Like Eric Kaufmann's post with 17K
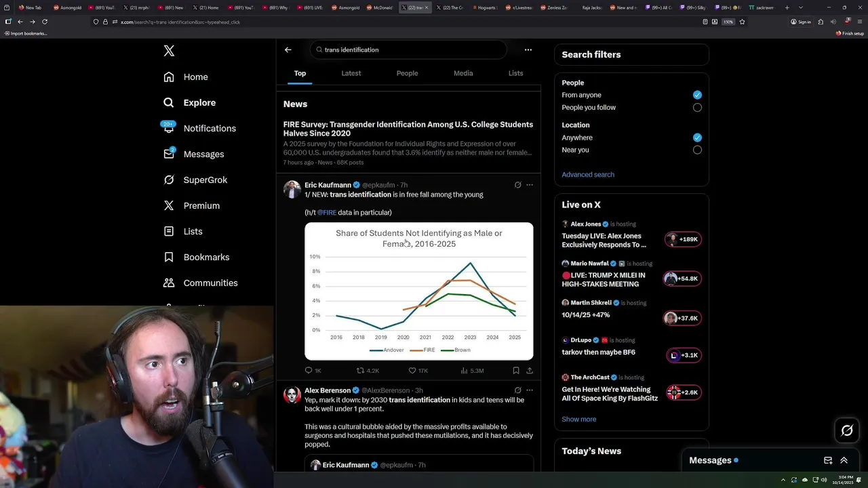 (x=418, y=371)
